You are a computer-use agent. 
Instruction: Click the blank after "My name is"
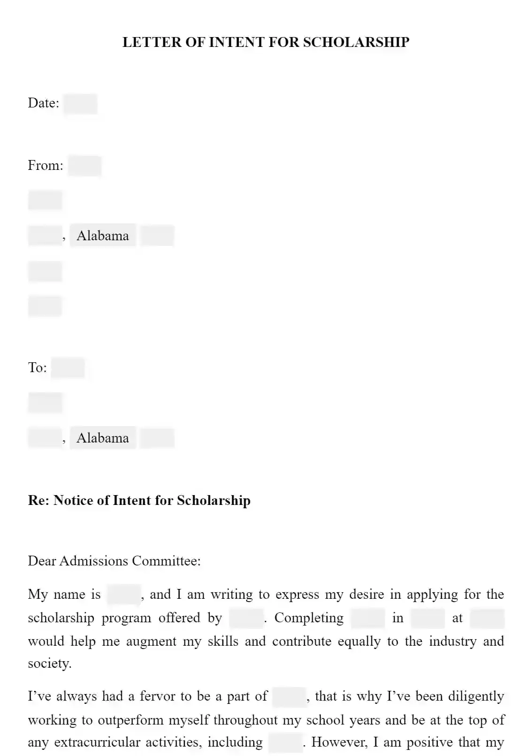pos(124,595)
